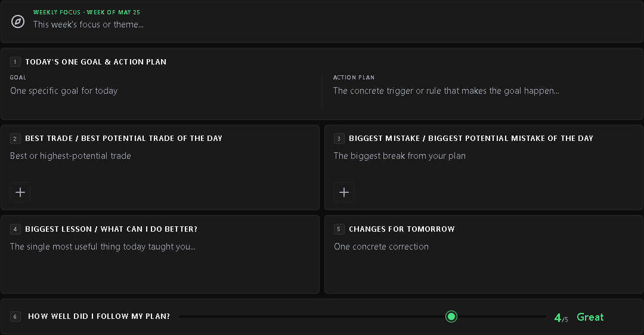Click the number 5 section badge
The image size is (644, 335).
[339, 229]
